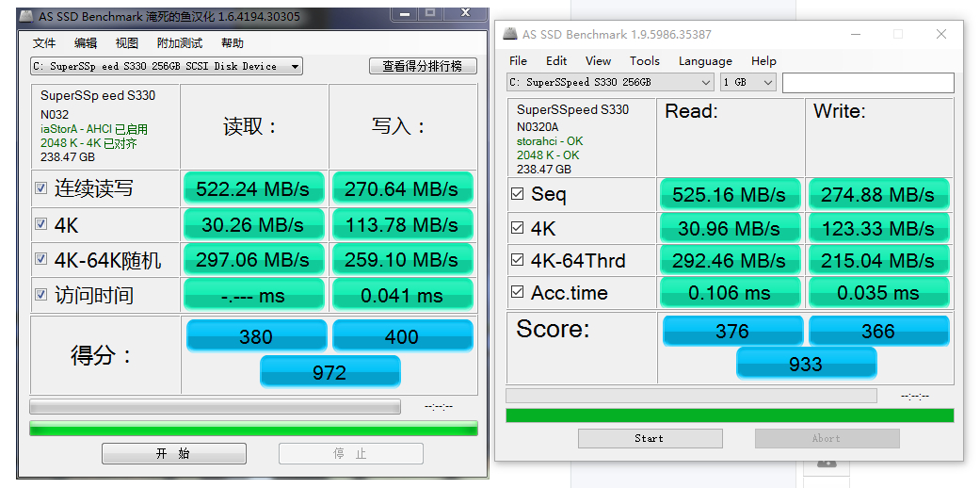The width and height of the screenshot is (980, 488).
Task: Toggle the Seq checkbox in English window
Action: pos(517,193)
